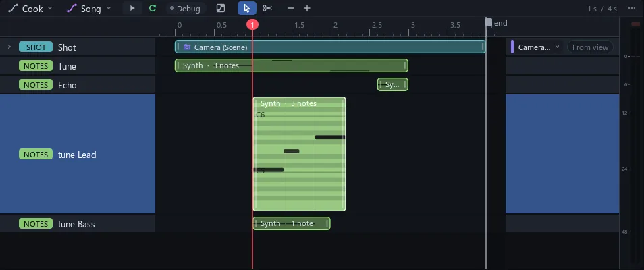Click the camera icon in Shot clip
644x270 pixels.
pyautogui.click(x=187, y=47)
